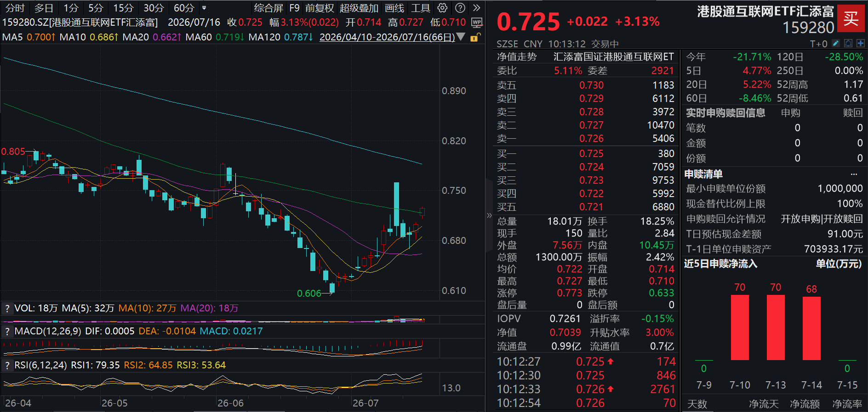Activate the 画线 drawing tool
Viewport: 868px width, 412px height.
pos(394,8)
